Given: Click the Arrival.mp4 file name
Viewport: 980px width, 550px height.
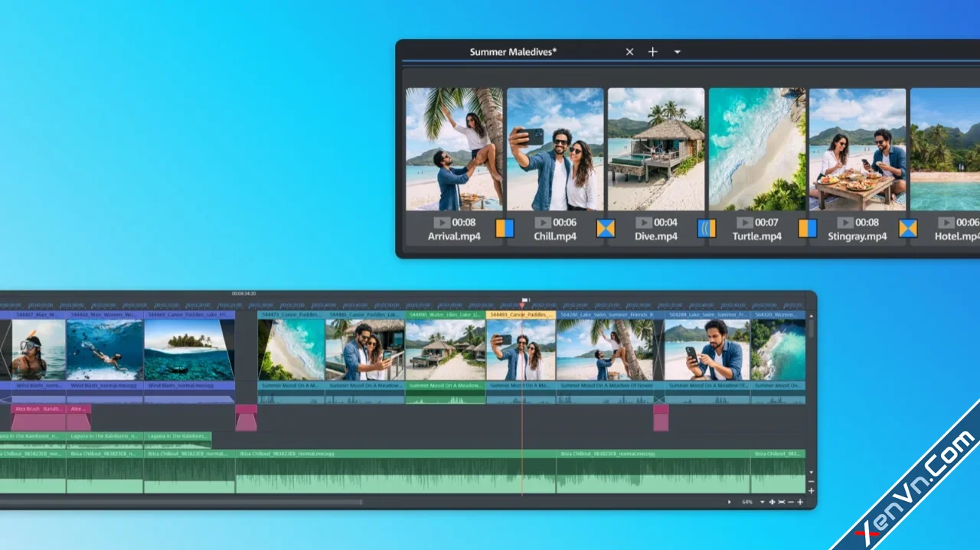Looking at the screenshot, I should coord(454,236).
